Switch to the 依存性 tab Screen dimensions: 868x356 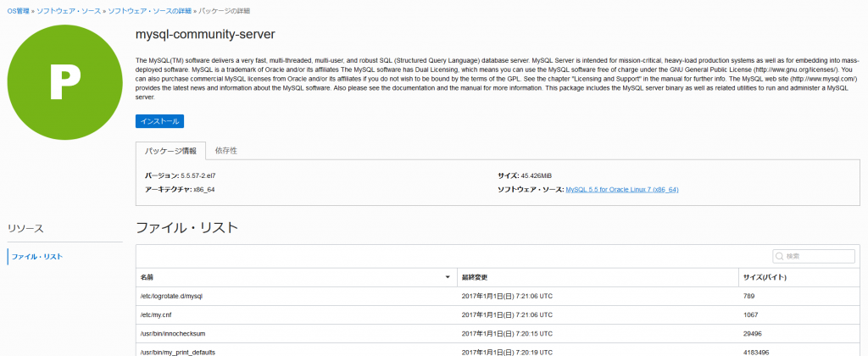(226, 151)
